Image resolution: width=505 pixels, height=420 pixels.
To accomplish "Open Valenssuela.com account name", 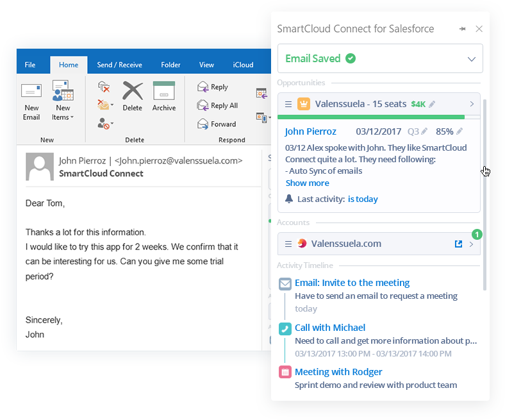I will [346, 244].
